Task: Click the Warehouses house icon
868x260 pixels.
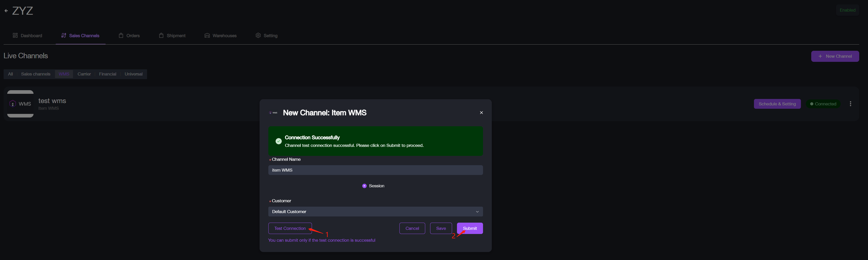Action: pos(207,35)
